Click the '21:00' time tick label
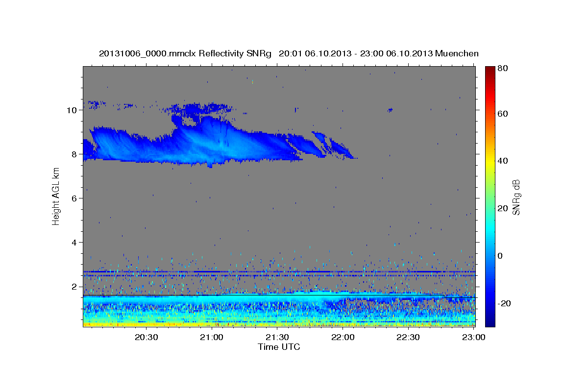 point(212,338)
